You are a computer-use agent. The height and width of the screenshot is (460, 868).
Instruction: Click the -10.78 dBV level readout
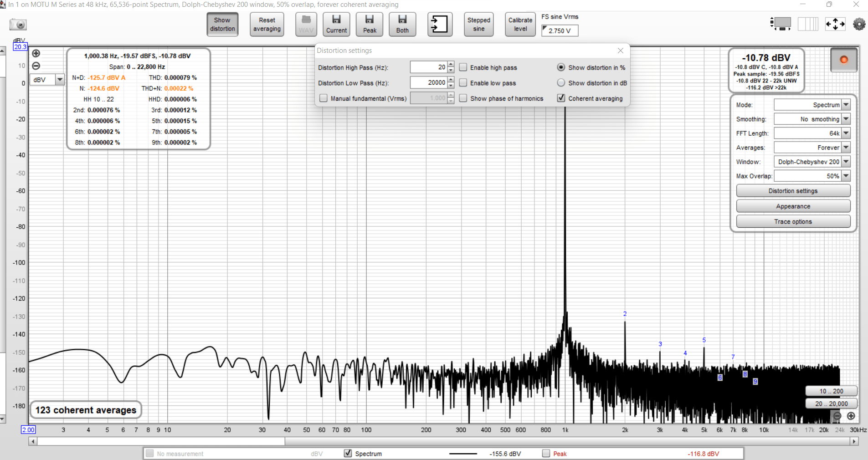pos(766,58)
